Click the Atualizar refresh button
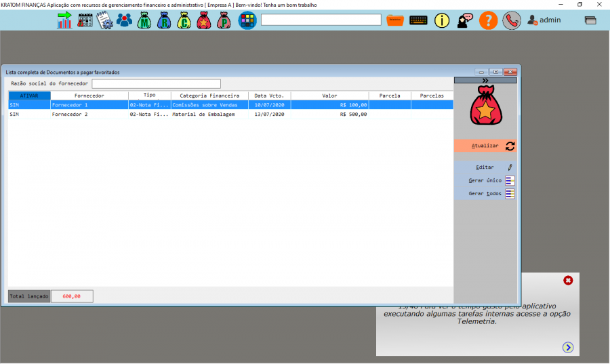The width and height of the screenshot is (610, 364). 485,146
